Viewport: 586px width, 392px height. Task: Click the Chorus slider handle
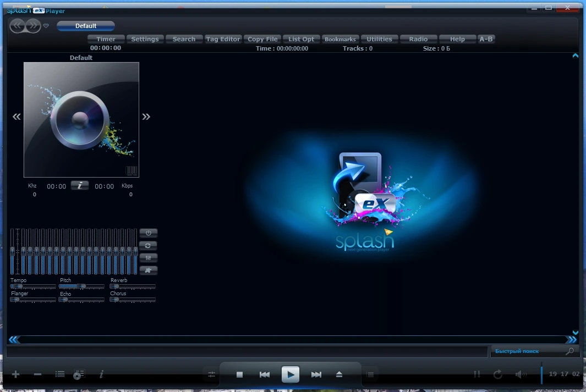coord(114,300)
